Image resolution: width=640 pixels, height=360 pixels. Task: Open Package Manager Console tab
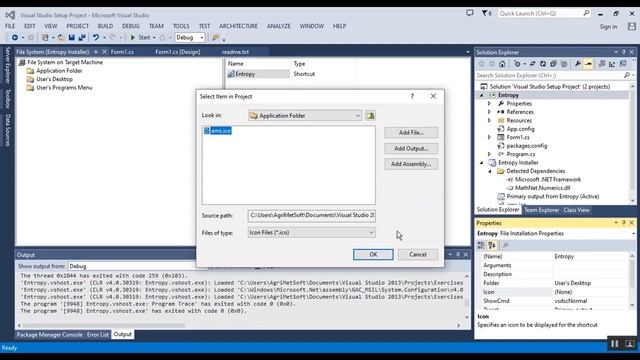coord(49,335)
